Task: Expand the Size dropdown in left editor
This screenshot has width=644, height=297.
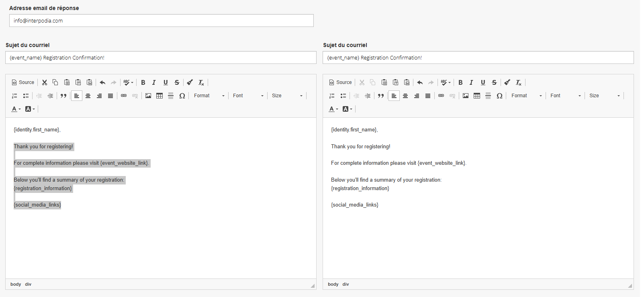Action: pyautogui.click(x=287, y=96)
